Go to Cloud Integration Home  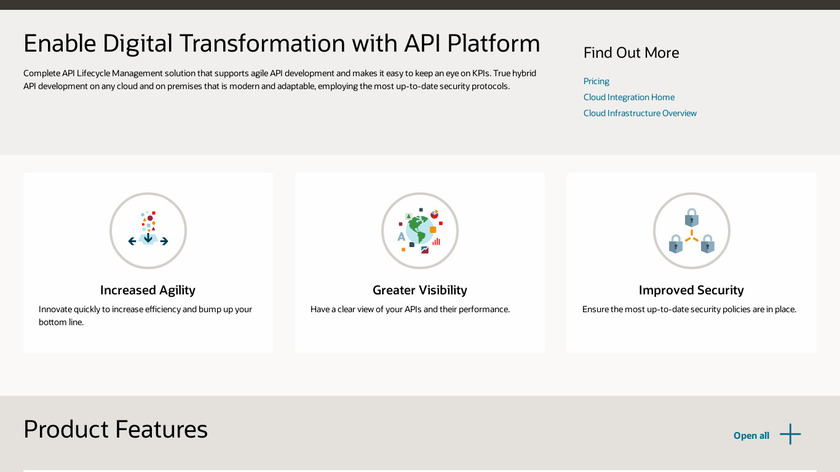point(629,97)
